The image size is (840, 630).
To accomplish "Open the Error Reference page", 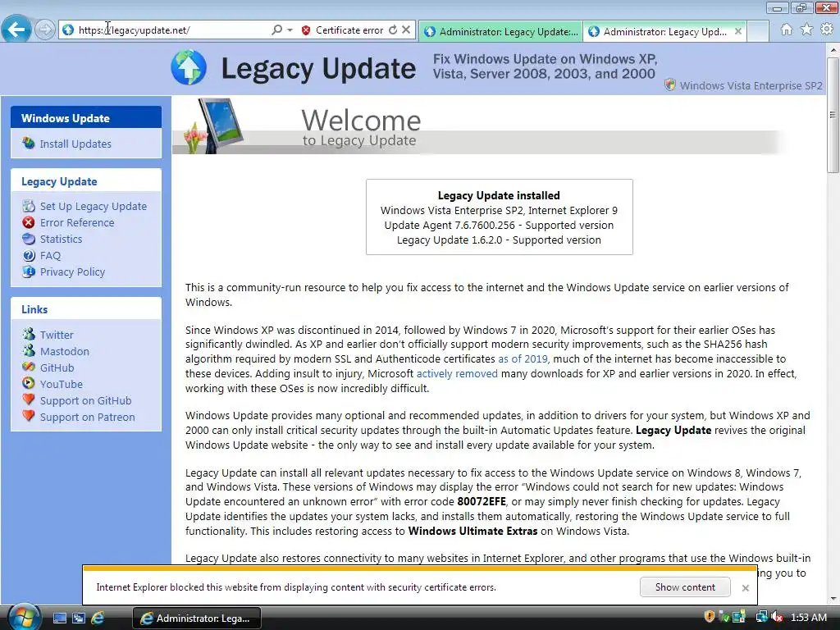I will [77, 223].
